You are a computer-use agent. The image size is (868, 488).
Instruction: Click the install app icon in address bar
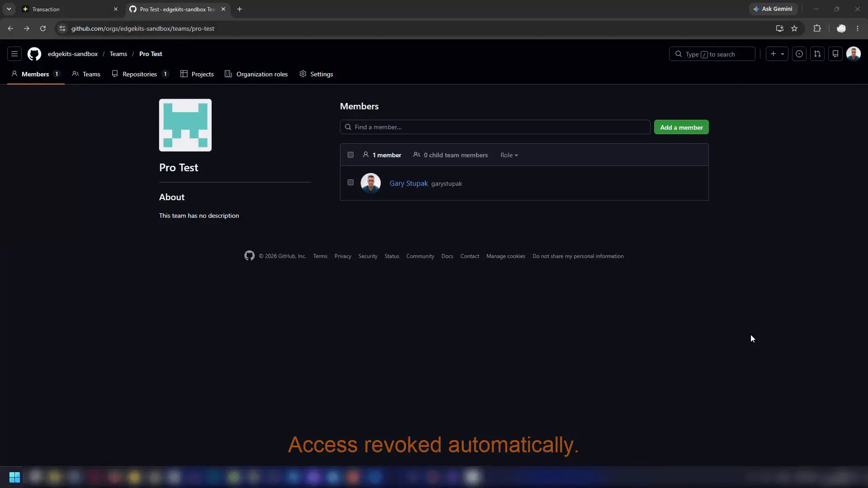point(779,28)
